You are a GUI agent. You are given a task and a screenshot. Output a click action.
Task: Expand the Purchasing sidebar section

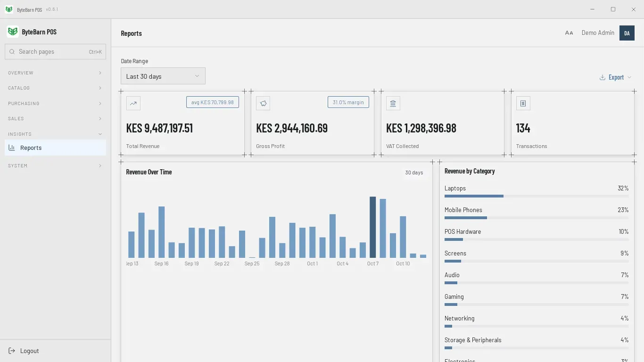[x=55, y=103]
